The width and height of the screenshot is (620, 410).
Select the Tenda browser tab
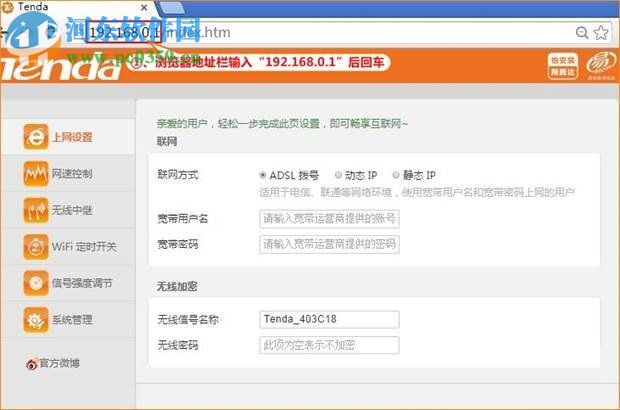click(x=77, y=7)
